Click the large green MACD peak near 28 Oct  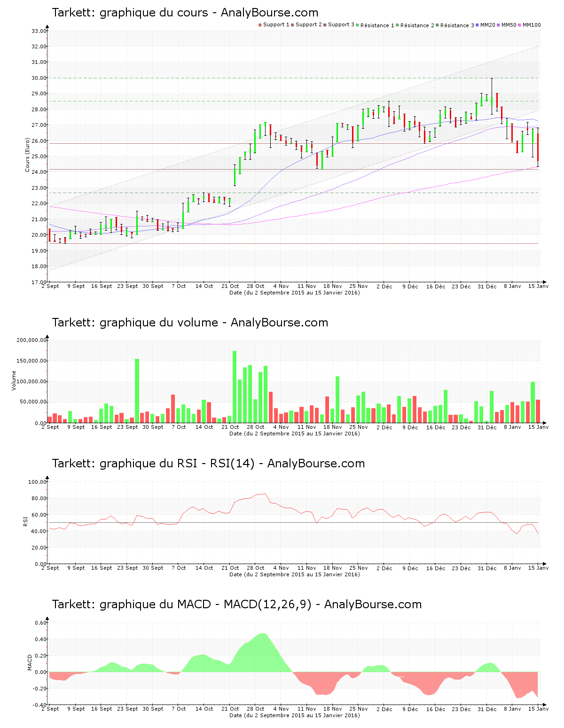[261, 655]
